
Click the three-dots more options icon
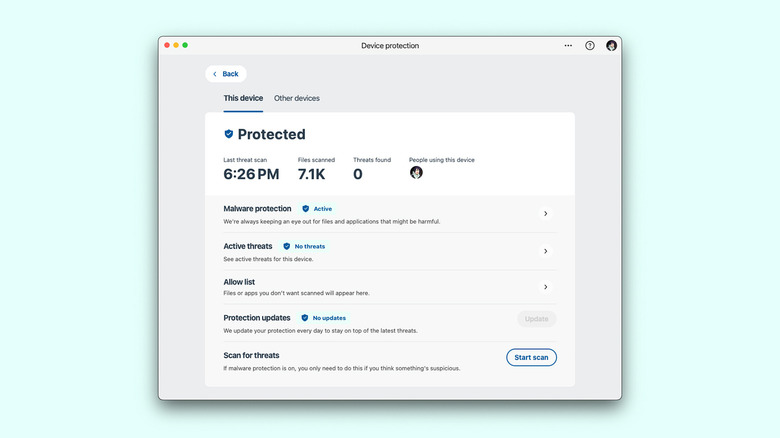(568, 45)
